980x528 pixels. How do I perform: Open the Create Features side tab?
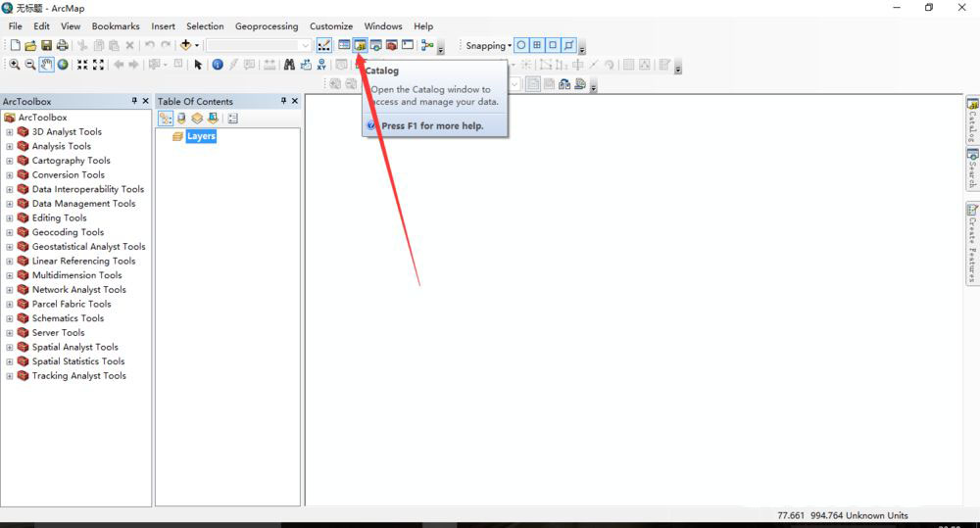point(972,243)
